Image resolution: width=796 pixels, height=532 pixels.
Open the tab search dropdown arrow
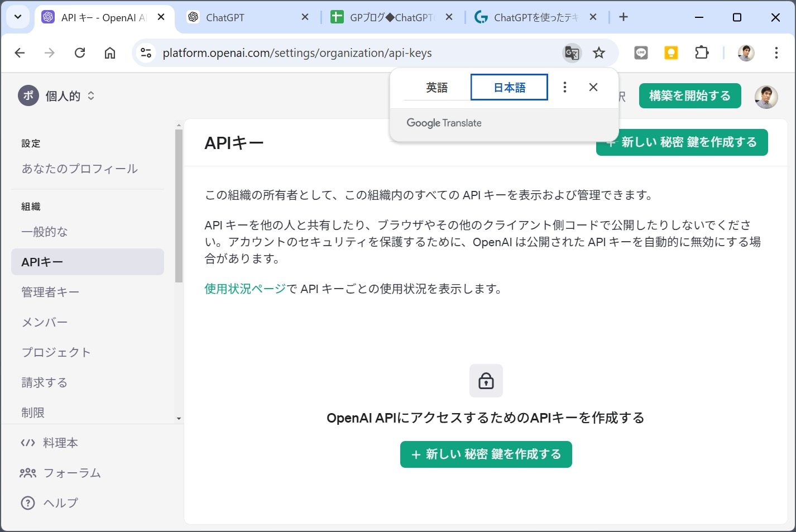coord(18,17)
